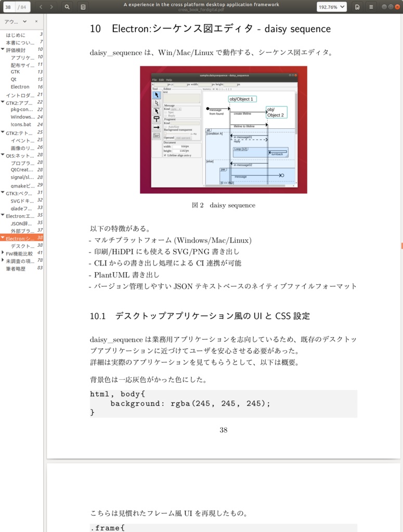403x532 pixels.
Task: Jump to 外部プラ... outline entry
Action: [x=22, y=231]
